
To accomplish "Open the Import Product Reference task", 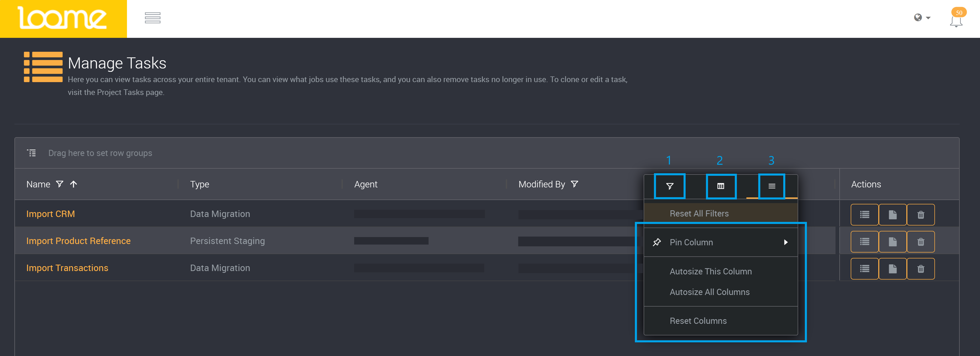I will (78, 241).
